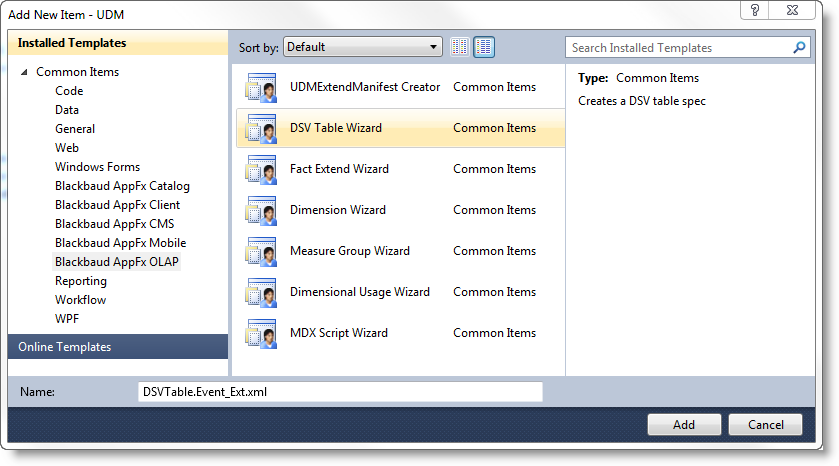Image resolution: width=839 pixels, height=466 pixels.
Task: Open the dialog help question mark button
Action: click(x=754, y=10)
